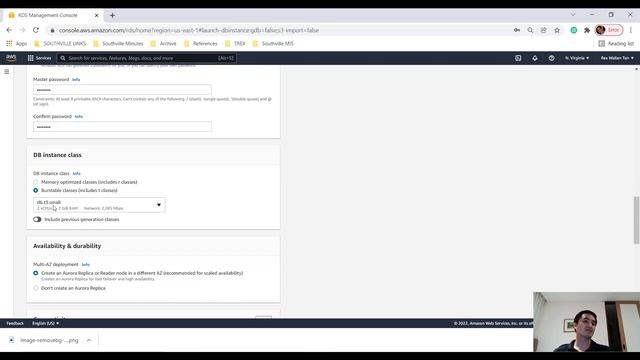The height and width of the screenshot is (360, 640).
Task: Click the Confirm password input field
Action: (x=122, y=127)
